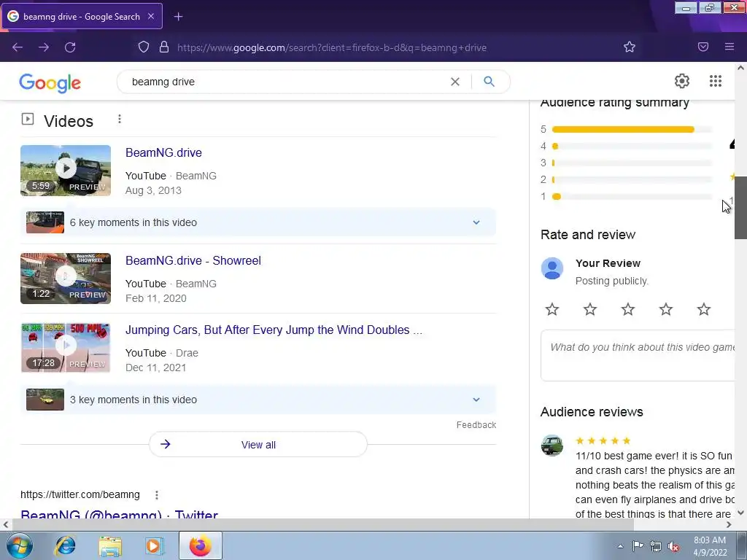Click the green van reviewer avatar

[x=552, y=446]
